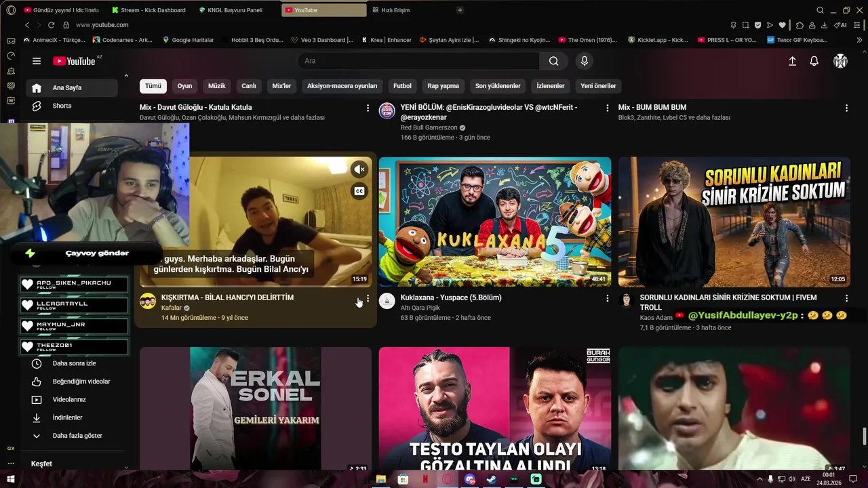Select the Canlı filter chip
The width and height of the screenshot is (868, 488).
249,86
